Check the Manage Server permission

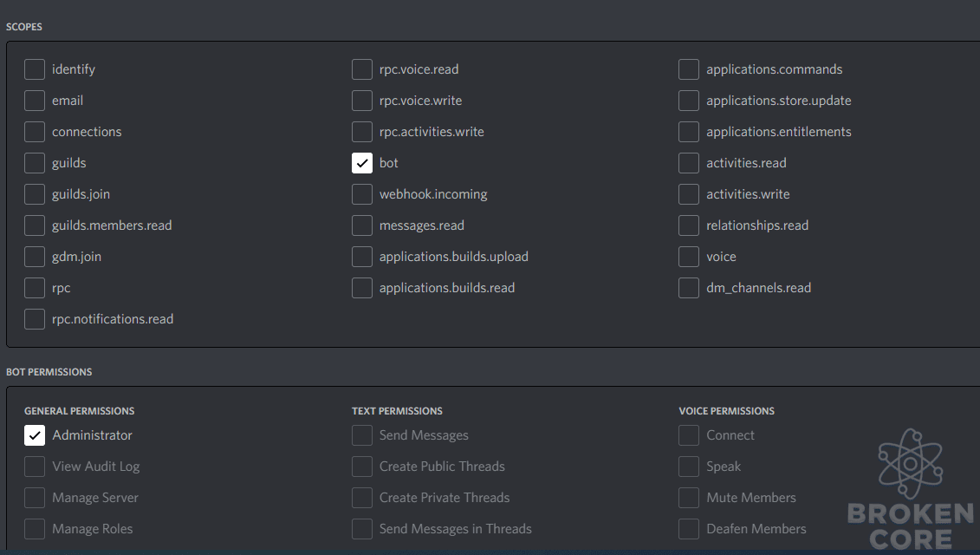(35, 498)
